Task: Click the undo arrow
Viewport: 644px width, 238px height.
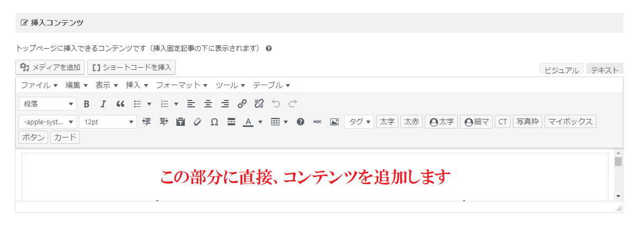Action: [x=276, y=104]
